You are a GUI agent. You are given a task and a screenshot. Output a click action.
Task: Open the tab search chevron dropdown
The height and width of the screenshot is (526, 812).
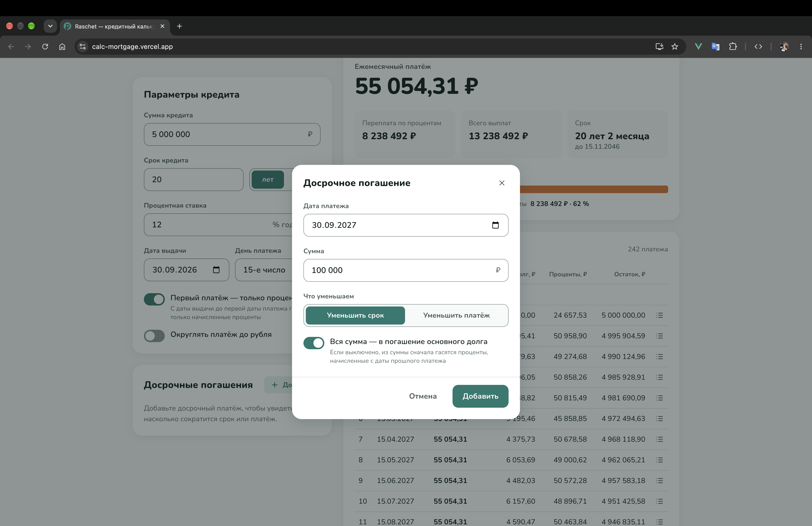pyautogui.click(x=50, y=26)
